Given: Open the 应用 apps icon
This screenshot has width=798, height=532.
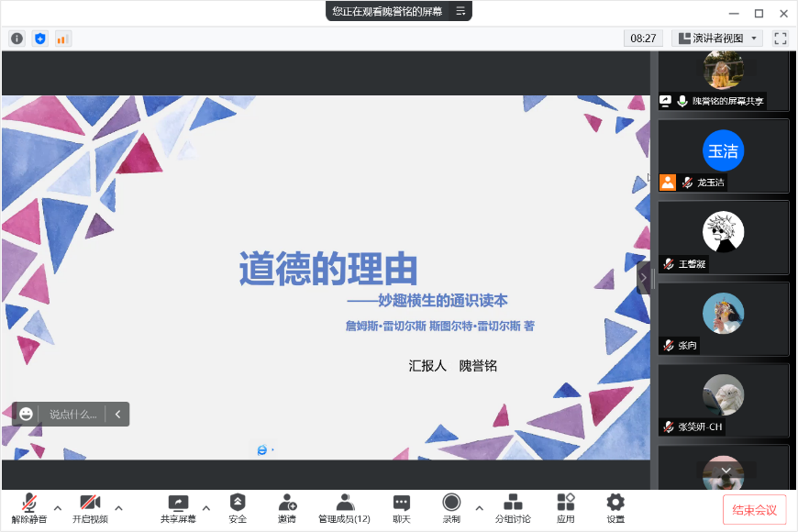Looking at the screenshot, I should point(565,507).
